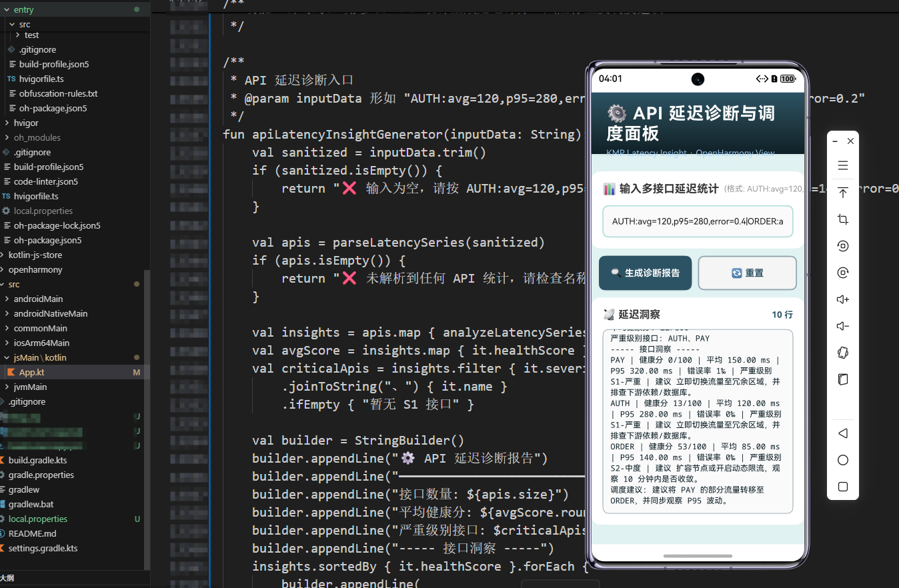Open gradlew.bat file

(x=31, y=504)
